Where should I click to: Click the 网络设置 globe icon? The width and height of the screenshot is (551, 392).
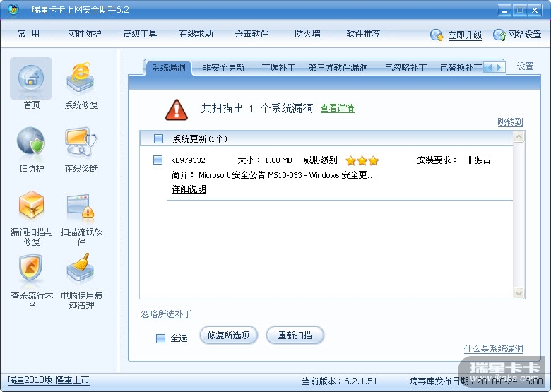coord(499,35)
